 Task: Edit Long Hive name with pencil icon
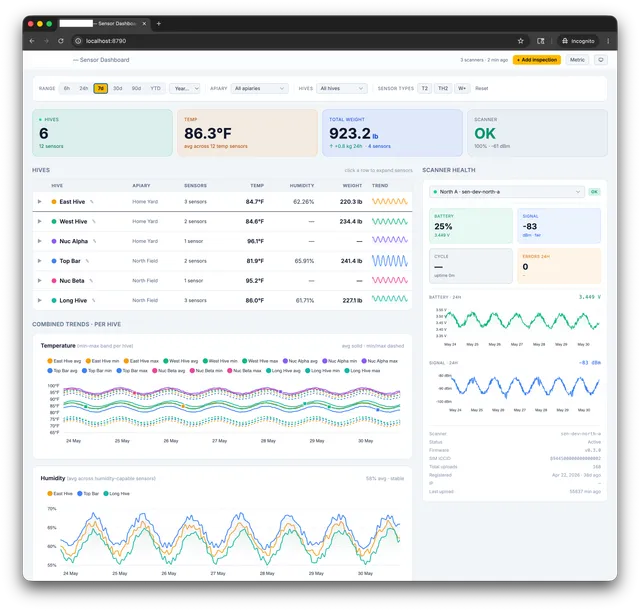[x=93, y=300]
